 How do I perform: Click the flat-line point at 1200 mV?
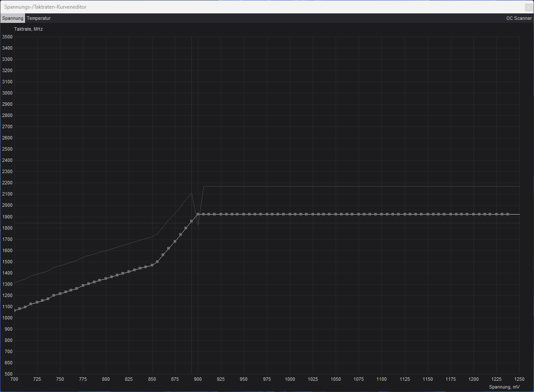pyautogui.click(x=474, y=214)
